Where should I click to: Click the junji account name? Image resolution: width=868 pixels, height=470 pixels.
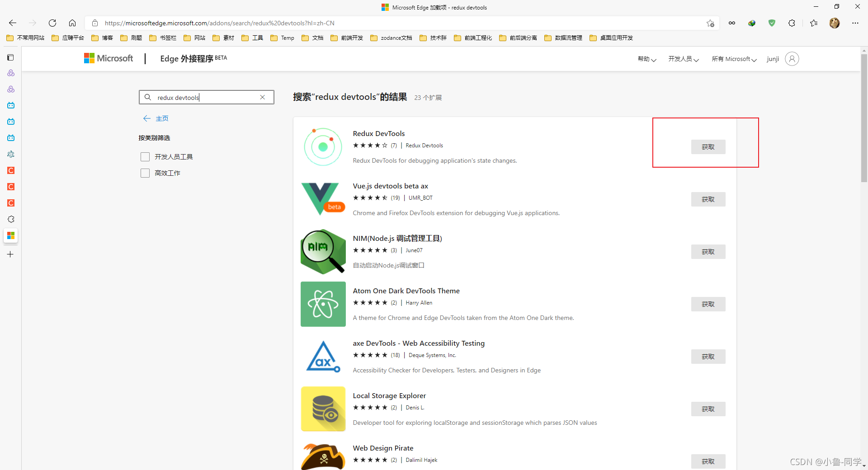pyautogui.click(x=773, y=59)
